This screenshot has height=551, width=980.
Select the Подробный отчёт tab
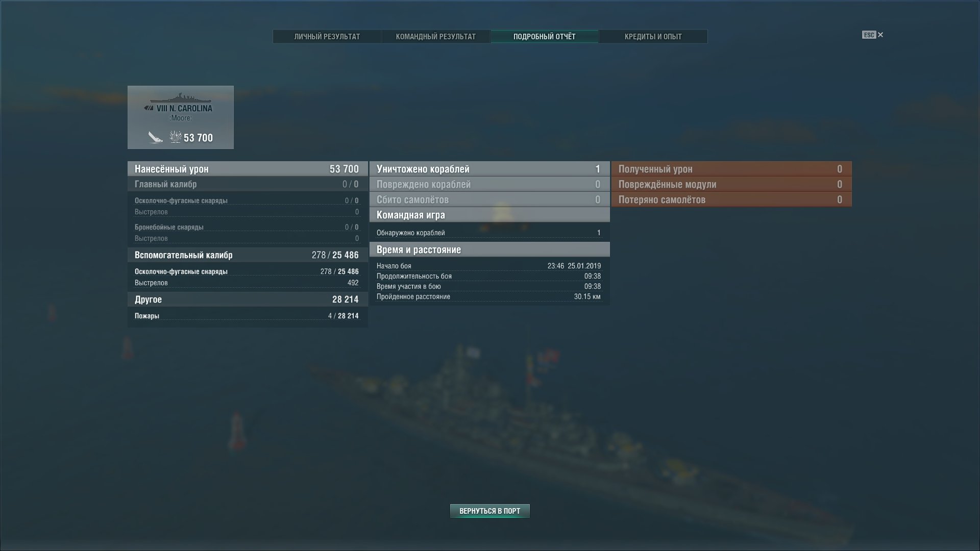coord(544,37)
